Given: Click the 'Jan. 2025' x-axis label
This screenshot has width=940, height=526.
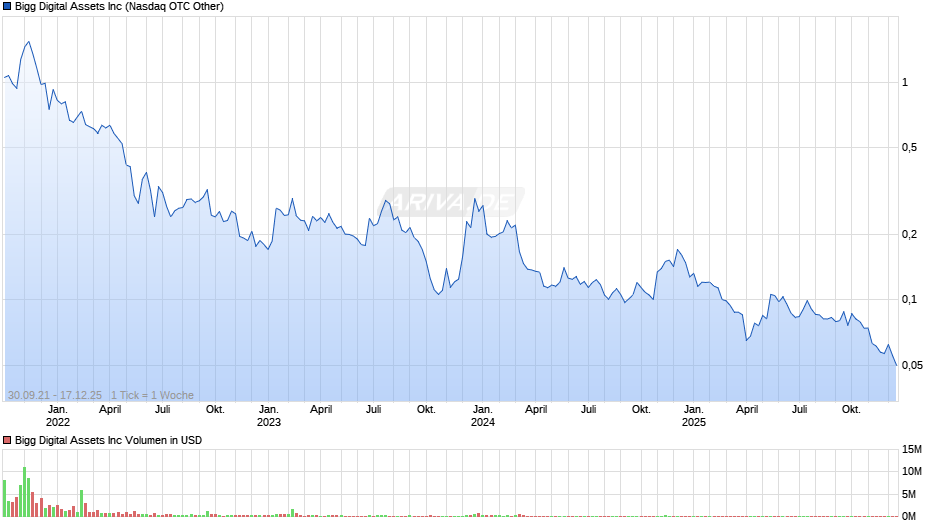Looking at the screenshot, I should click(694, 416).
